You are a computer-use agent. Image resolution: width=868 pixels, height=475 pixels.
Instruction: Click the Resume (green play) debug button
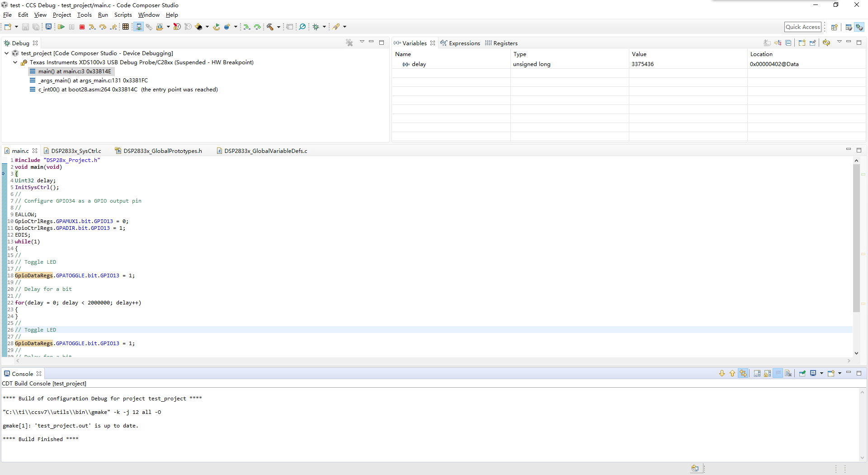(x=61, y=27)
